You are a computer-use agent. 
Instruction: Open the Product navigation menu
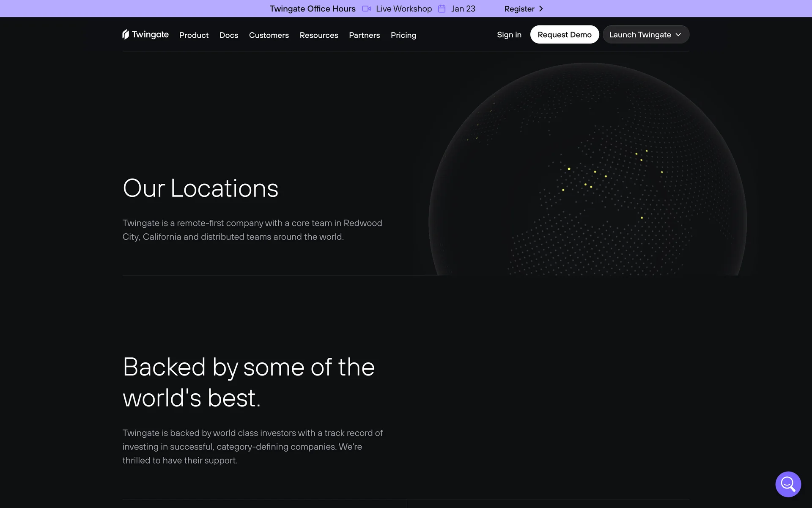(x=194, y=35)
